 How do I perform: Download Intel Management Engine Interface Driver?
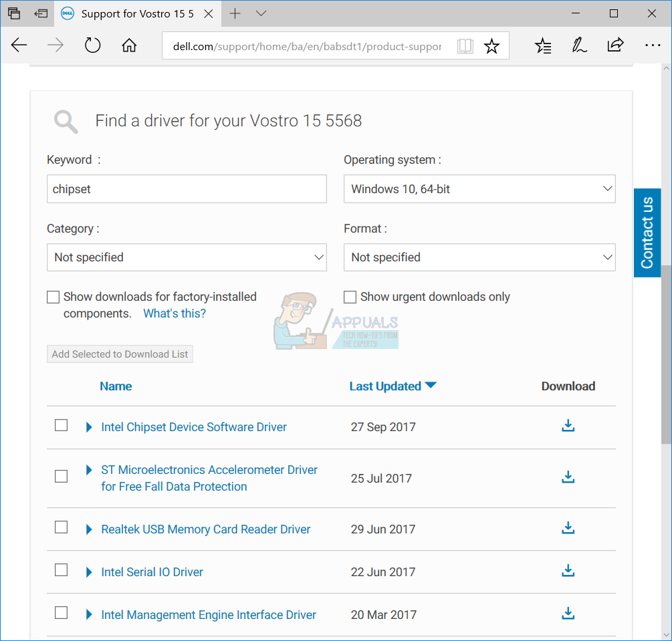click(568, 613)
